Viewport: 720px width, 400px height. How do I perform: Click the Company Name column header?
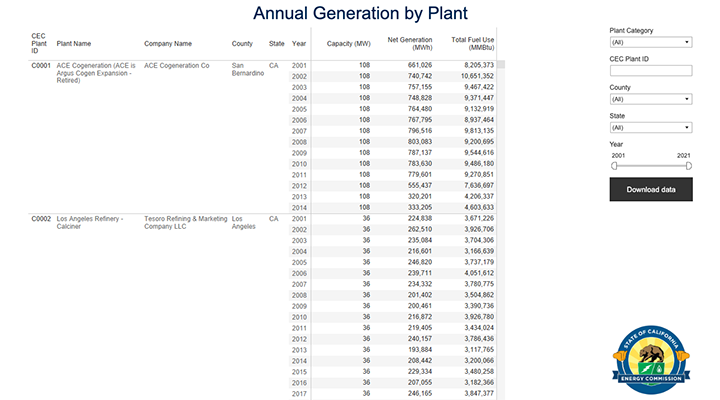click(x=168, y=44)
